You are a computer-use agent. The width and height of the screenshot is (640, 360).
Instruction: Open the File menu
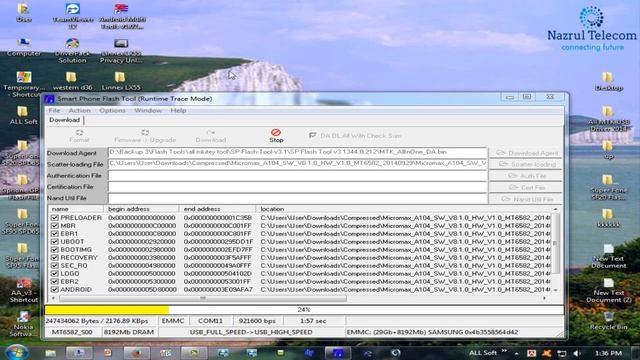(54, 111)
